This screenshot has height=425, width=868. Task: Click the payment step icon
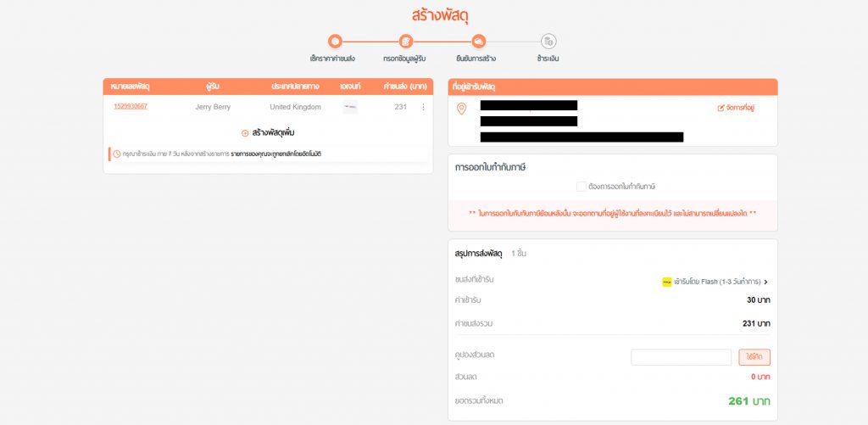[548, 42]
